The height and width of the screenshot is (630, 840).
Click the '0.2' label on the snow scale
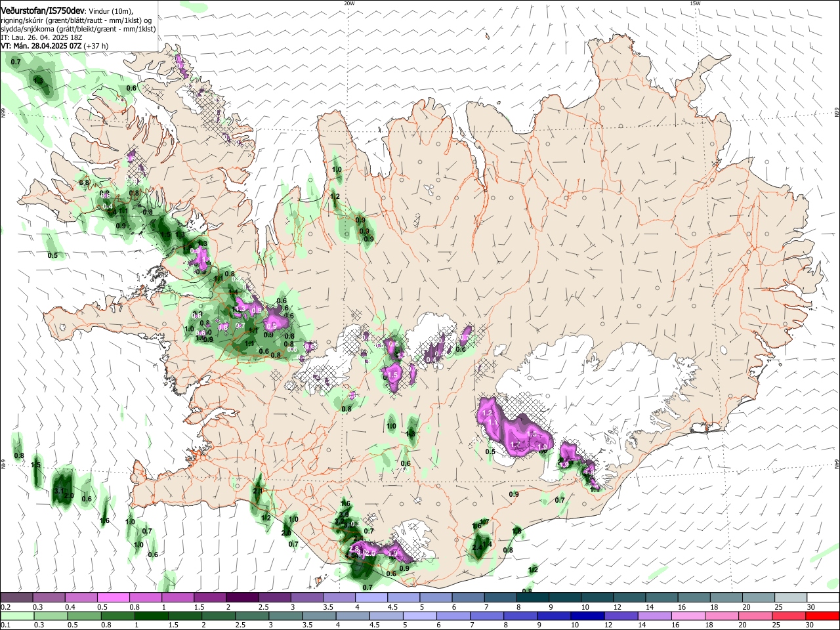5,607
